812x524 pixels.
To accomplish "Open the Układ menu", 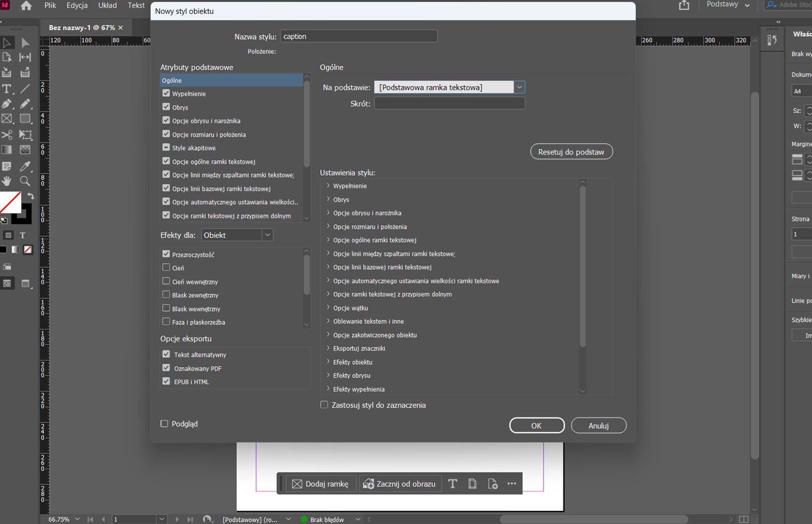I will pos(107,5).
